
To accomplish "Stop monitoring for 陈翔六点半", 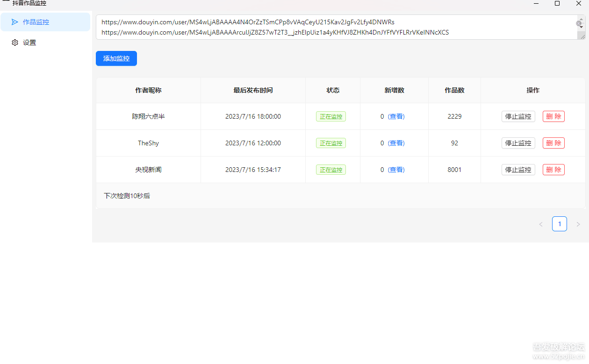I will pyautogui.click(x=518, y=116).
